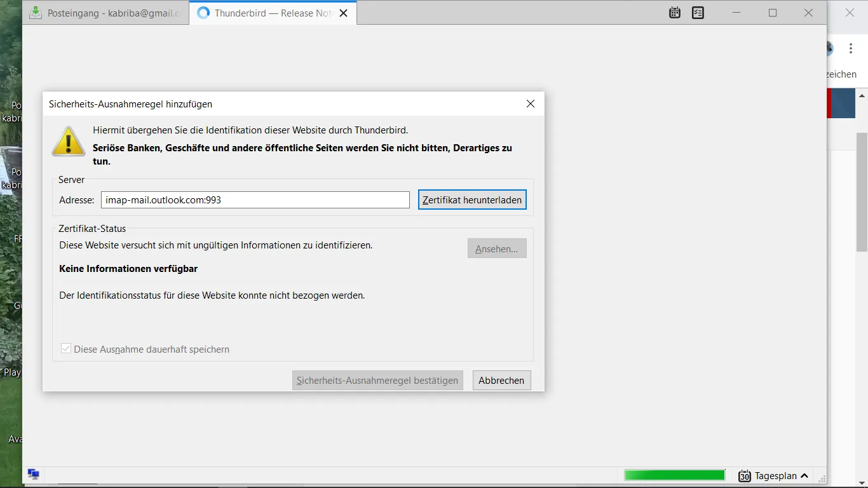The height and width of the screenshot is (488, 868).
Task: Click 'Sicherheits-Ausnahmeregel bestätigen' button
Action: pos(377,380)
